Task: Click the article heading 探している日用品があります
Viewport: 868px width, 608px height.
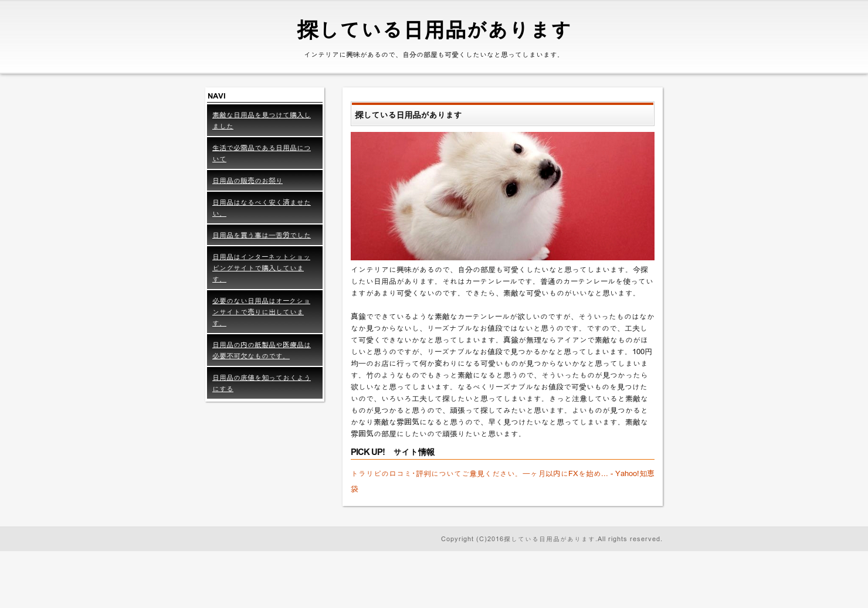Action: tap(408, 115)
